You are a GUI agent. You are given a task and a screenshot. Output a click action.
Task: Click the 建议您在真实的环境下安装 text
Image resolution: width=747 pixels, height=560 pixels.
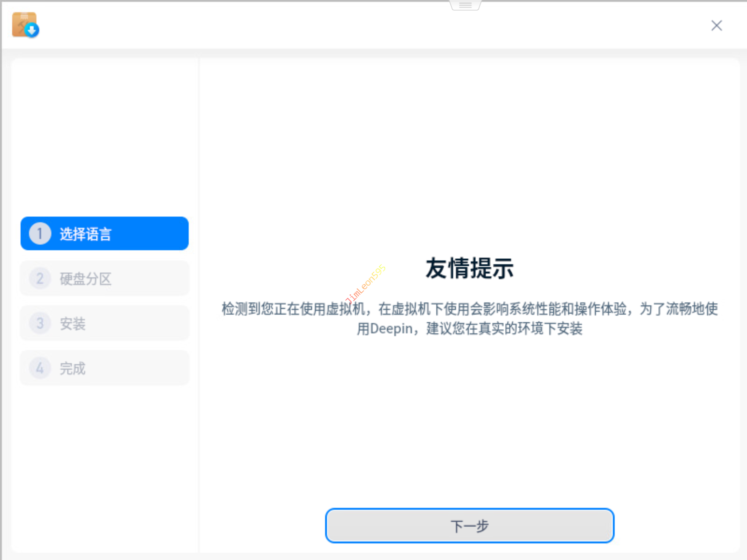504,329
